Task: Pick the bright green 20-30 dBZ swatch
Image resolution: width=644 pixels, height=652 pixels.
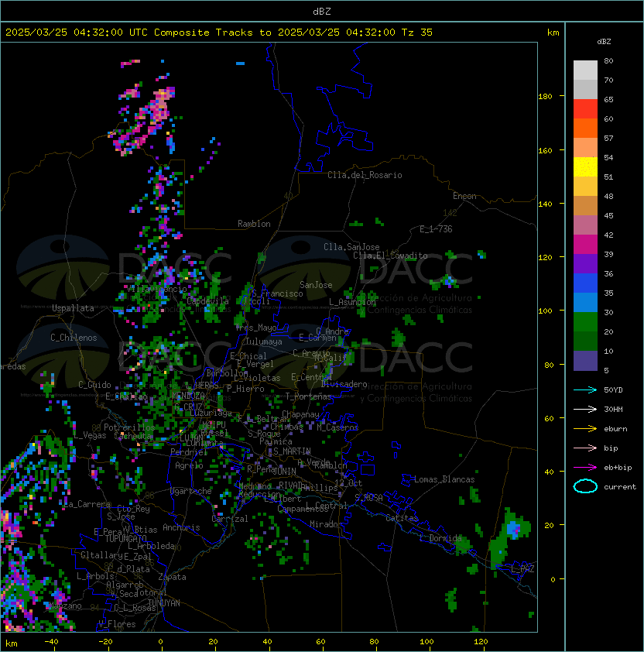Action: click(x=585, y=322)
